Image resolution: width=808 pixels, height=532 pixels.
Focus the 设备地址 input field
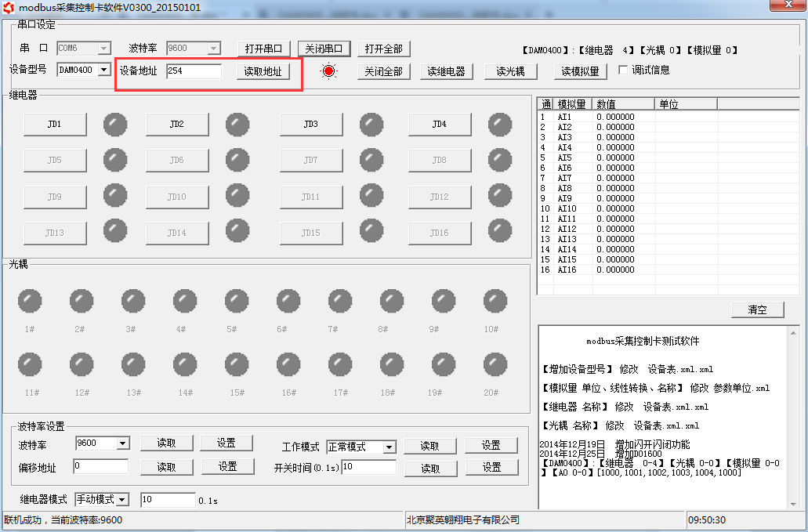tap(194, 71)
